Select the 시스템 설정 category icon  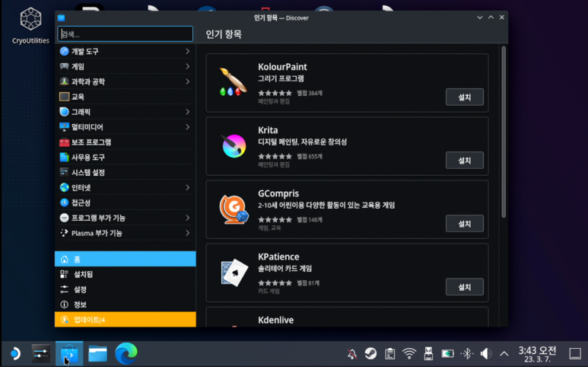[64, 172]
